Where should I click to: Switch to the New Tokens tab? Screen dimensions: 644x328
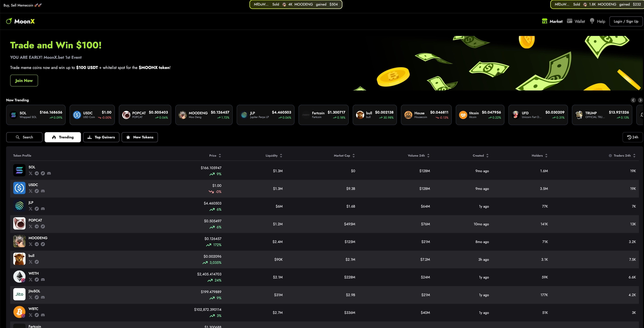point(140,137)
